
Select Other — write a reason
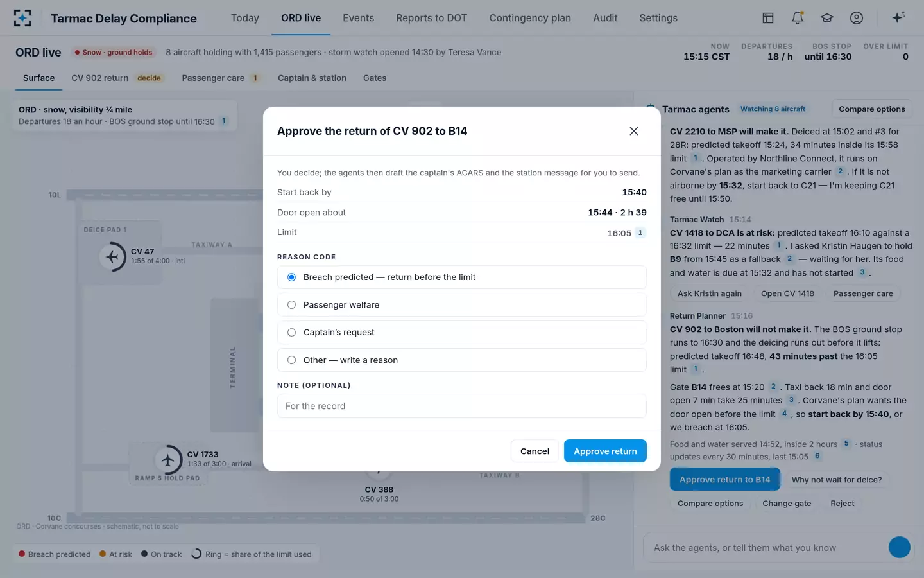click(461, 360)
